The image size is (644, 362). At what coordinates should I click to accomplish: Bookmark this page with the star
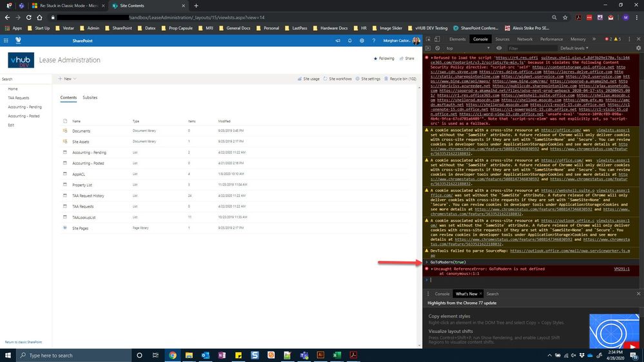565,17
